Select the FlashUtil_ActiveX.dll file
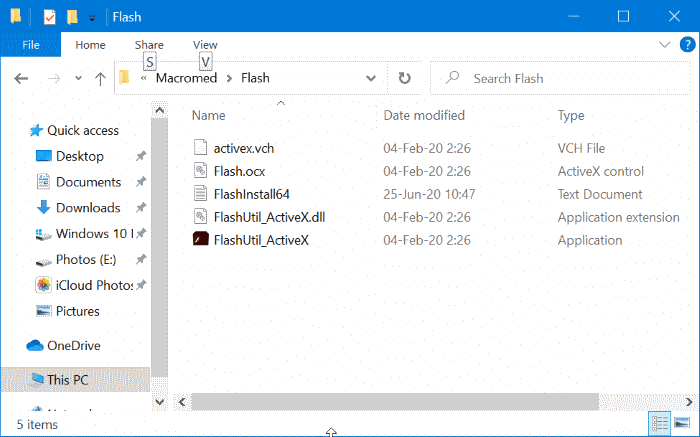The height and width of the screenshot is (437, 700). pos(269,217)
